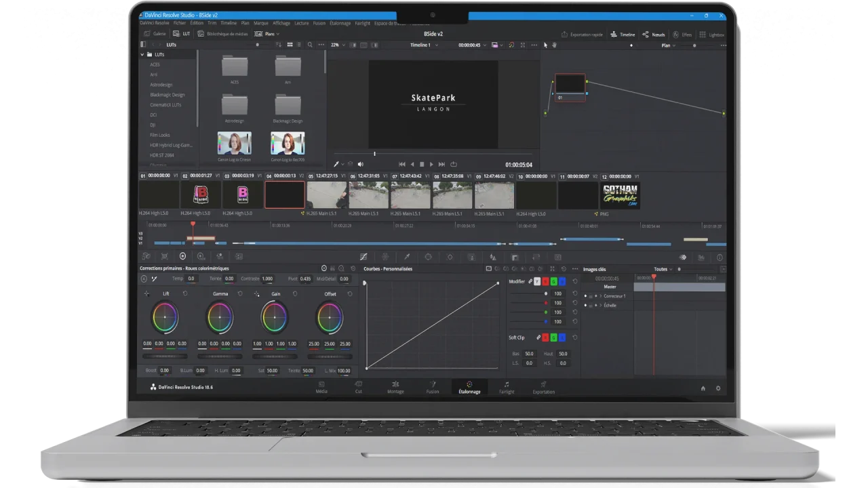Click the Galerie button
Viewport: 868px width, 488px height.
tap(155, 34)
